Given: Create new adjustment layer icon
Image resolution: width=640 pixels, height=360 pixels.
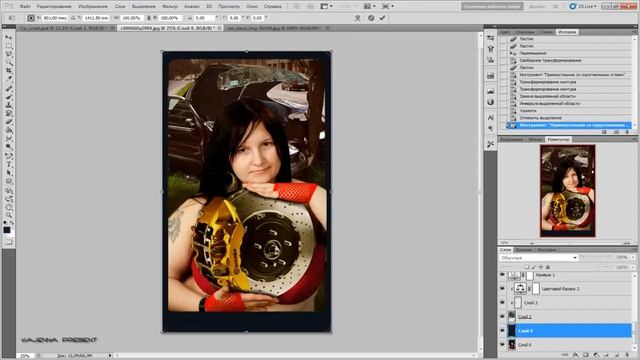Looking at the screenshot, I should (x=596, y=356).
